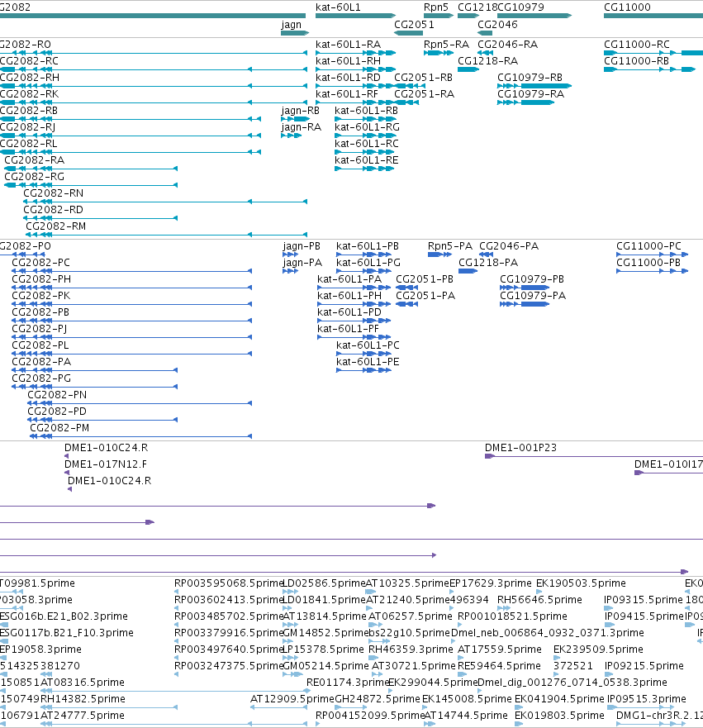The width and height of the screenshot is (703, 728).
Task: Select transcript kat-60L1-RA
Action: [x=348, y=45]
